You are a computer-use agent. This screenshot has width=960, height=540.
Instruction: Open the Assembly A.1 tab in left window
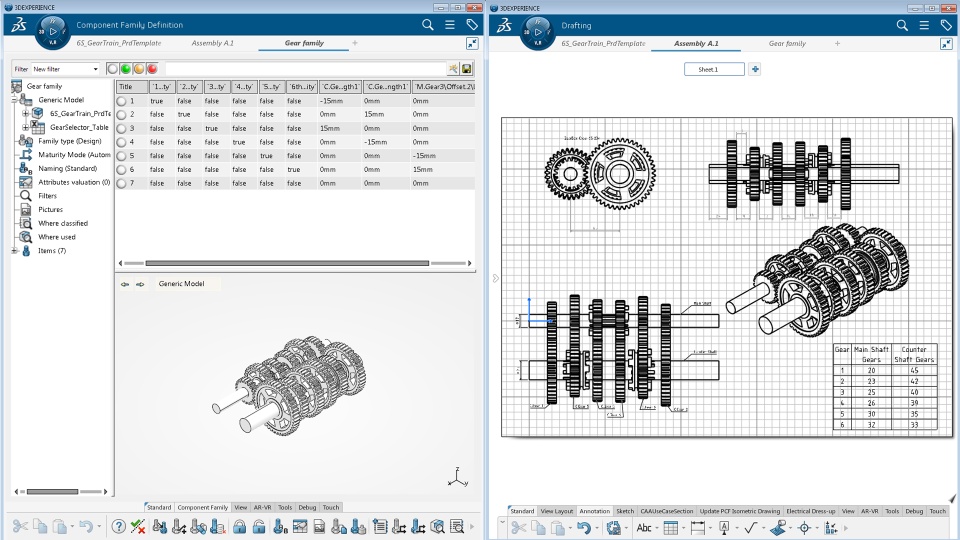(x=213, y=44)
